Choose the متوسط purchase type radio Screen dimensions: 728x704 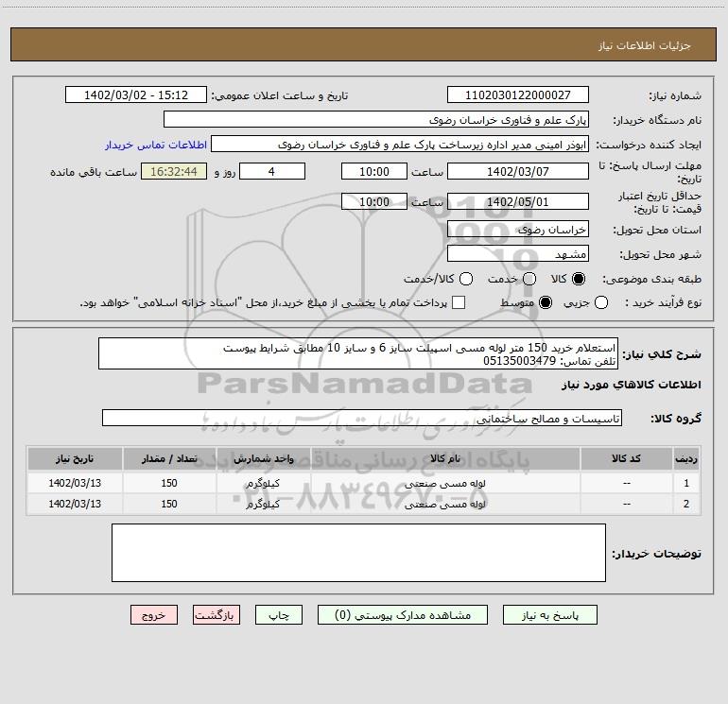(546, 303)
